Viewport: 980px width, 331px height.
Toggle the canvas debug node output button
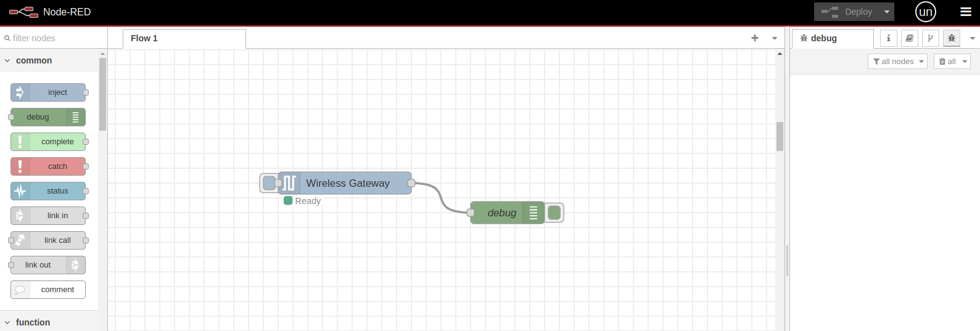(554, 213)
